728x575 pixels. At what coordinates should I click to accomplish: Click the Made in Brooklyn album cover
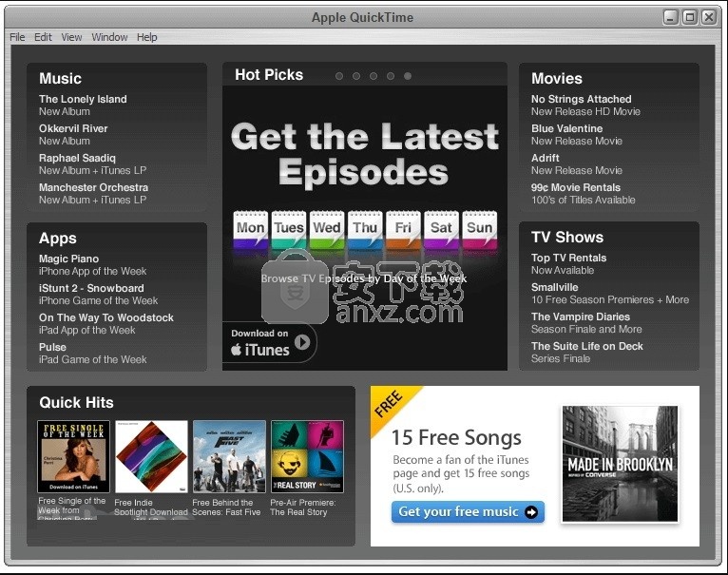click(x=620, y=464)
